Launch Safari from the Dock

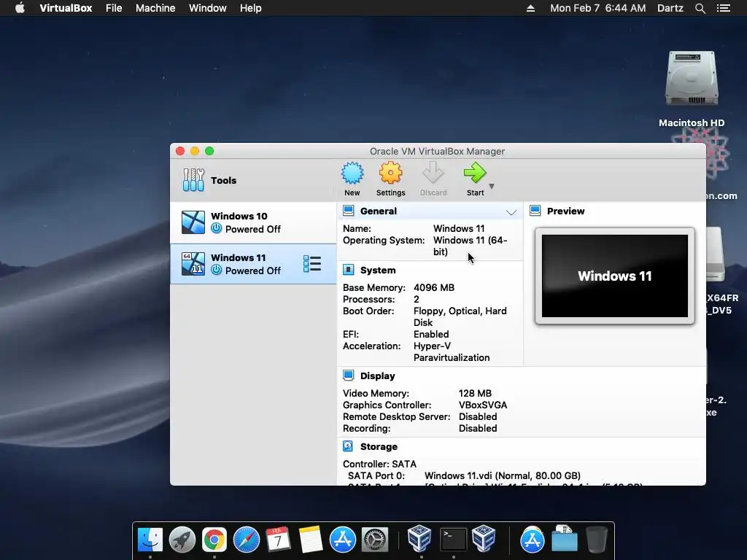247,540
